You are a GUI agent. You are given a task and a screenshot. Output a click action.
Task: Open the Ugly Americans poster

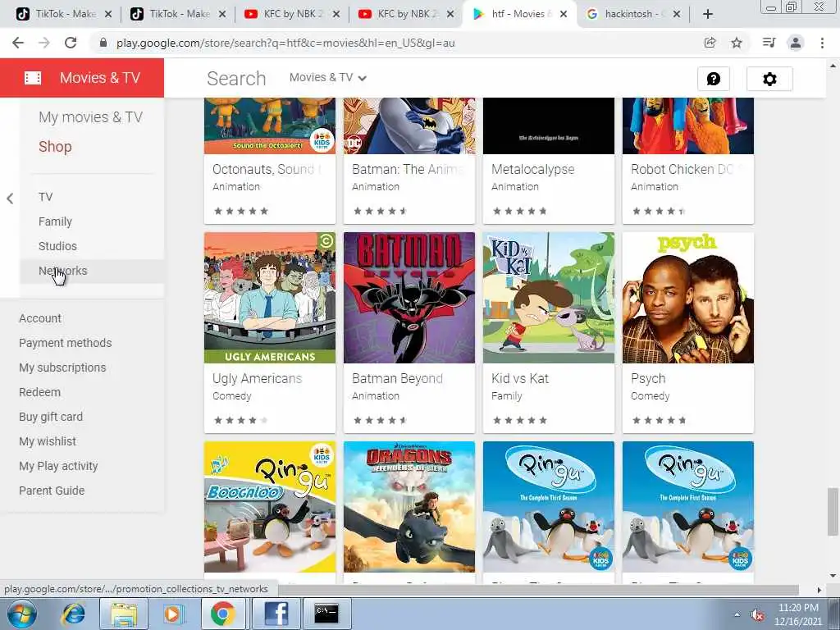point(270,298)
